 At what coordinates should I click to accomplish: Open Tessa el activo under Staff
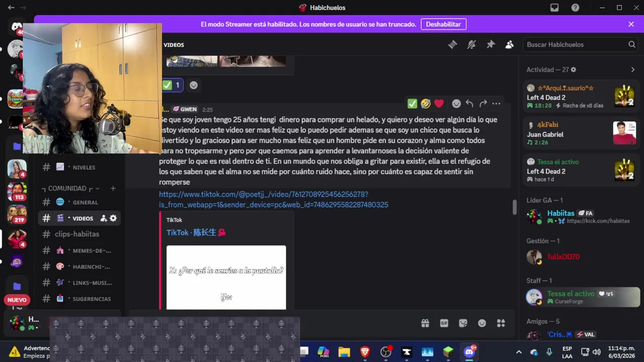581,297
